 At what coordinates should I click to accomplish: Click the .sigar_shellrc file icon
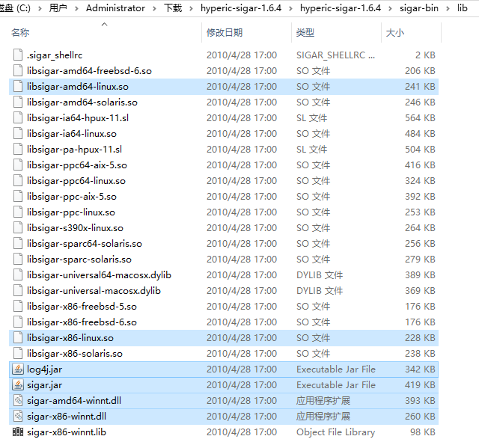(18, 55)
